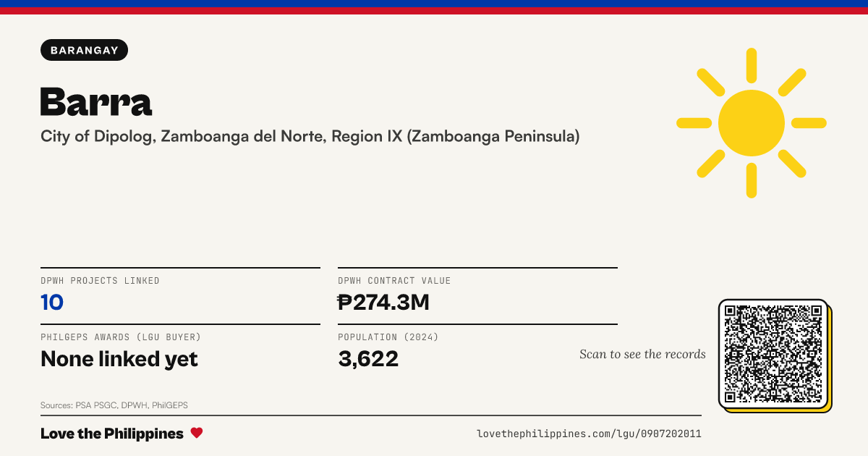Click the ₱274.3M contract value

[383, 303]
